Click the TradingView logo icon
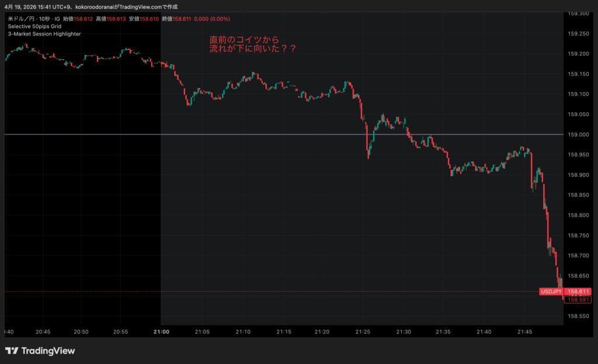Screen dimensions: 598x364 click(11, 351)
